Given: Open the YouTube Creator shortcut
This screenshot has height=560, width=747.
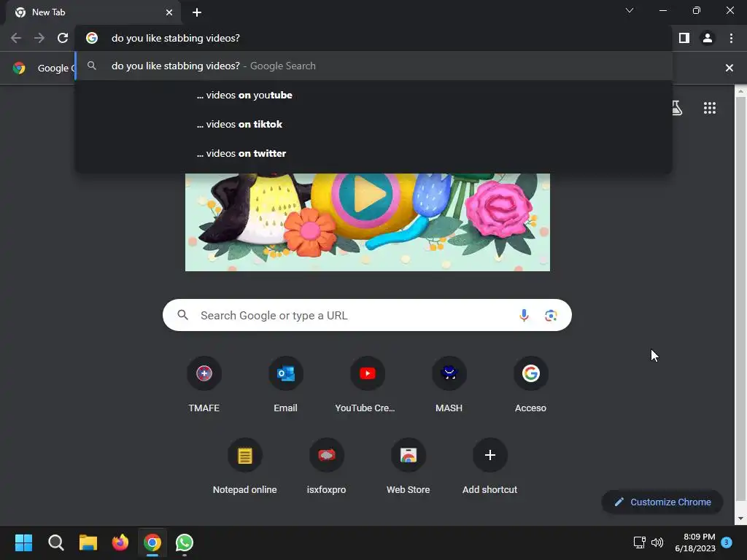Looking at the screenshot, I should pos(368,385).
